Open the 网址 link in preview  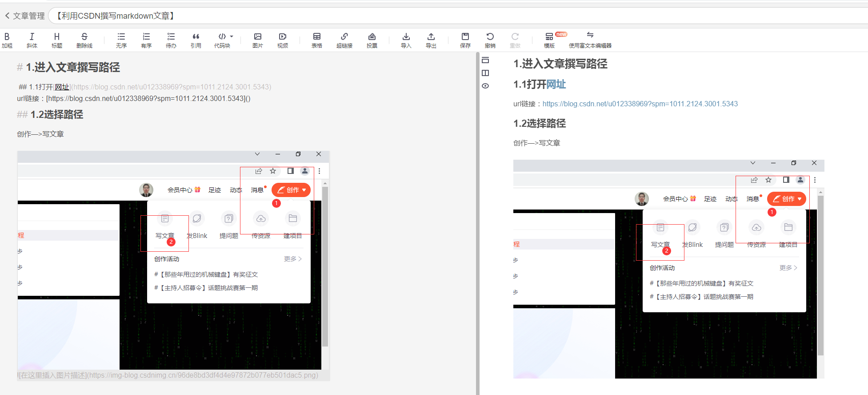556,84
